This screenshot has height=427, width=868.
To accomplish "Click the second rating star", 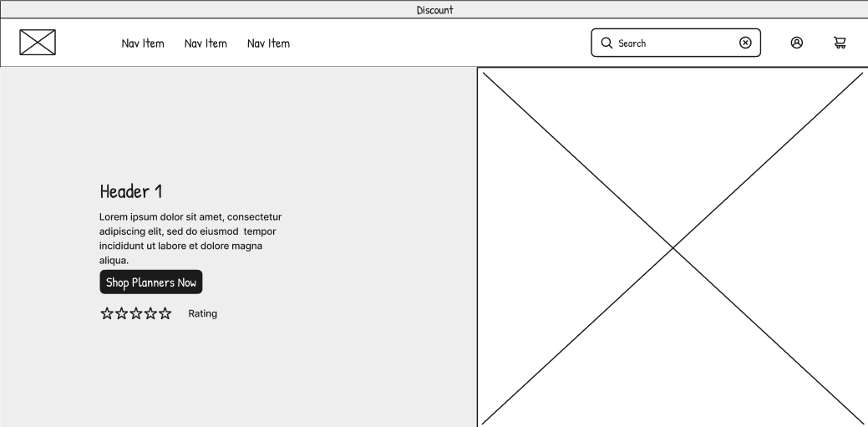I will 121,313.
